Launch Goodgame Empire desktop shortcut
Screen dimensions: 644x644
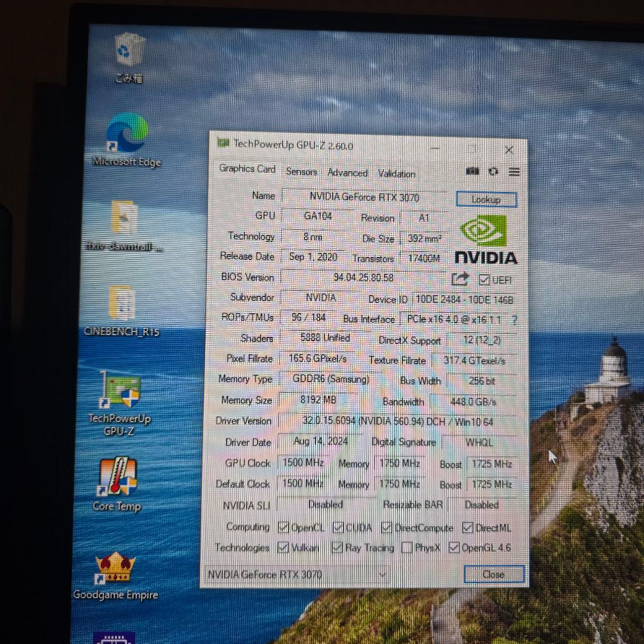(115, 568)
